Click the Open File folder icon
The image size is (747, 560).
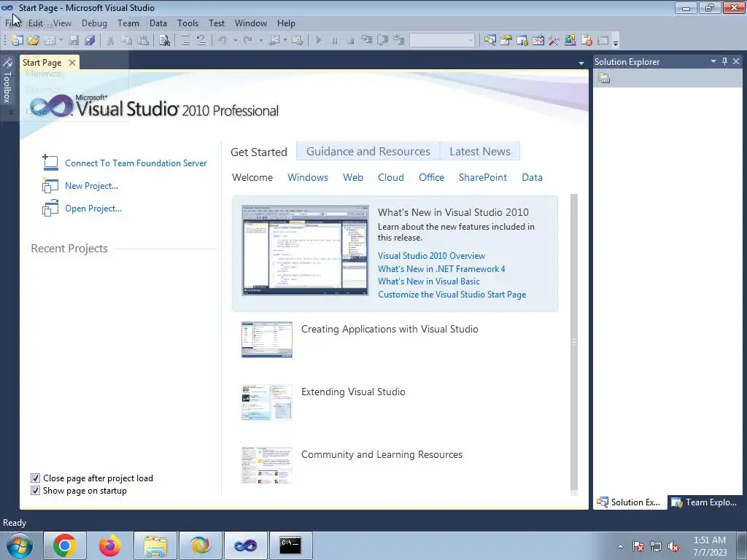34,41
